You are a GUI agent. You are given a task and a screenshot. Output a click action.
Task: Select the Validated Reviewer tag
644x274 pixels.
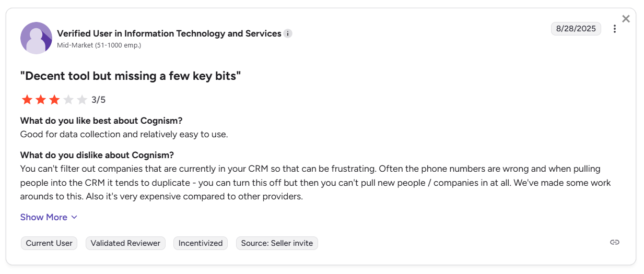[125, 243]
